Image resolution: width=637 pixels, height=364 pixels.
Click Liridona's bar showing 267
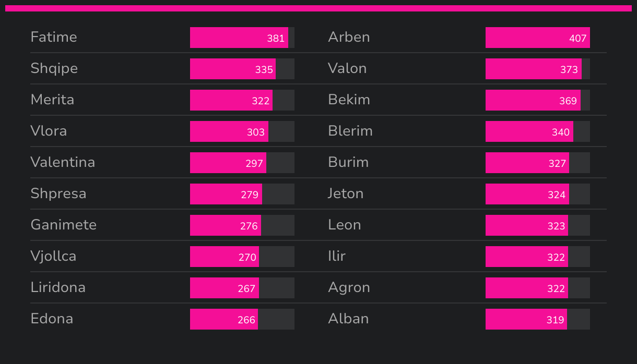[x=225, y=288]
